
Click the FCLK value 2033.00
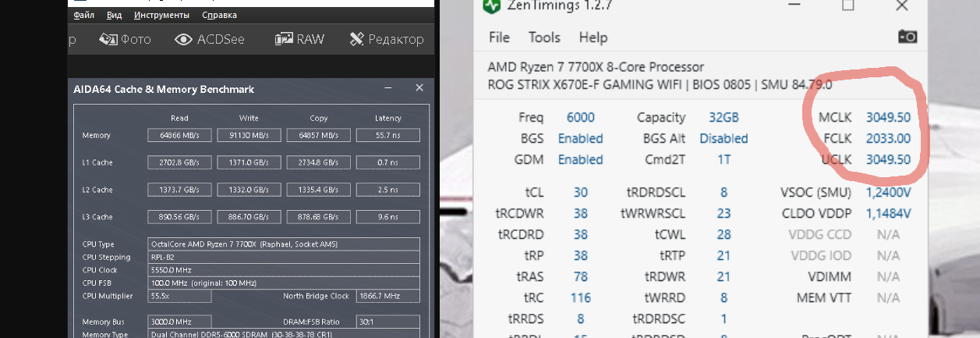(x=888, y=138)
